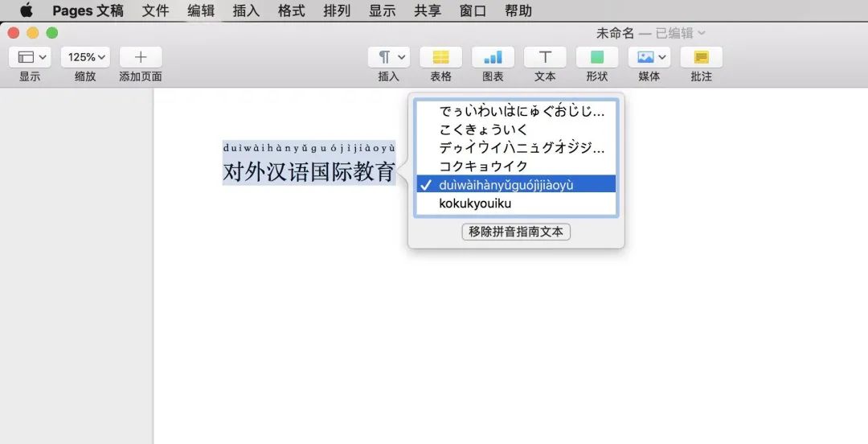The height and width of the screenshot is (444, 868).
Task: Open the 文件 menu
Action: tap(155, 10)
